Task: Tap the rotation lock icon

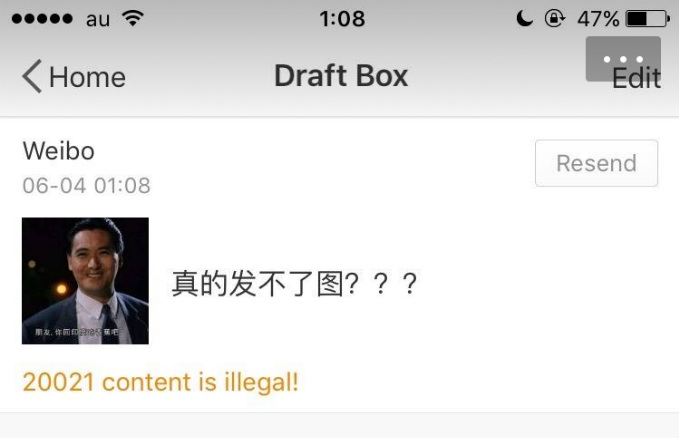Action: (554, 19)
